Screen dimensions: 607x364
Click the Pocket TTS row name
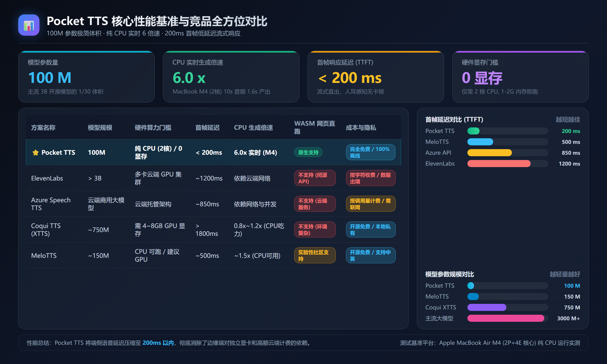(58, 152)
